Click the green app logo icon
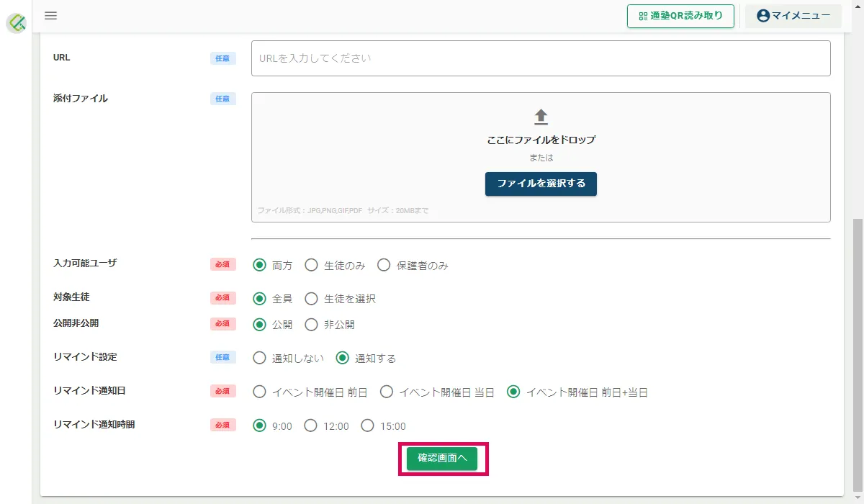This screenshot has height=504, width=864. pos(17,23)
